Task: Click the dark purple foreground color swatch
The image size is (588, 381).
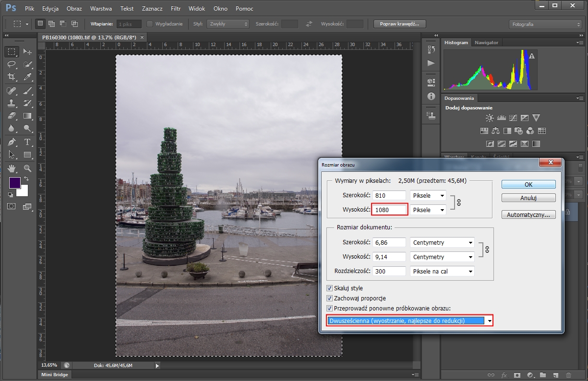Action: (14, 183)
